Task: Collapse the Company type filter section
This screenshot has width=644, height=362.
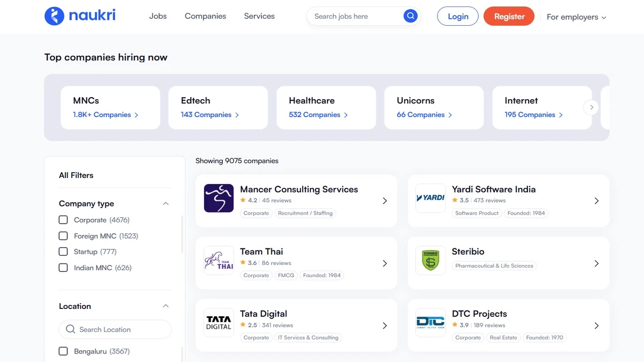Action: tap(166, 203)
